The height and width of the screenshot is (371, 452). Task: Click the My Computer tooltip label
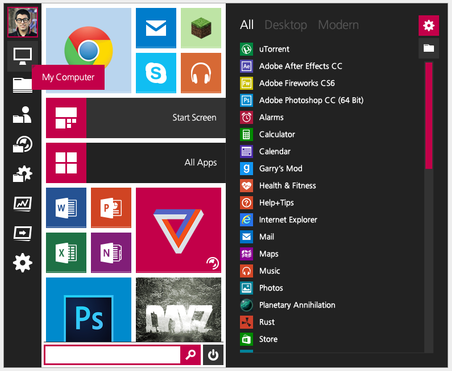tap(68, 77)
